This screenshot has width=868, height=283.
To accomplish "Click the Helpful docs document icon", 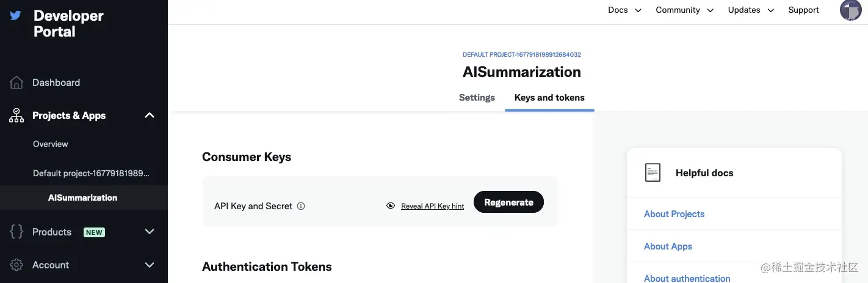I will (x=653, y=173).
